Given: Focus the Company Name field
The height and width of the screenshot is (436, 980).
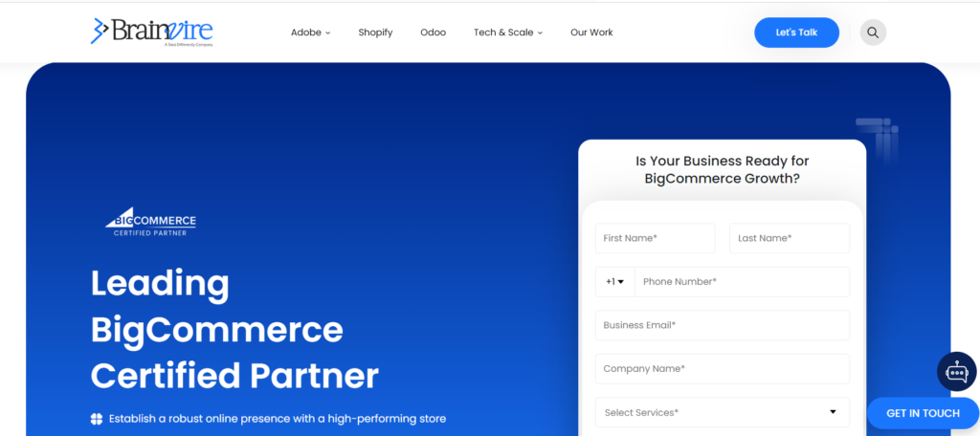Looking at the screenshot, I should pos(723,368).
